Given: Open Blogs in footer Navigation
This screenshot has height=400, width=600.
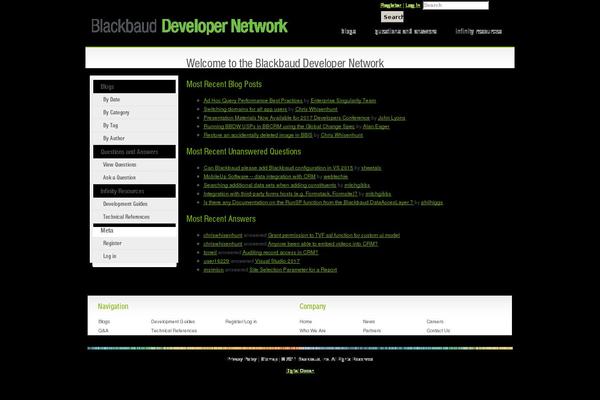Looking at the screenshot, I should click(x=104, y=322).
